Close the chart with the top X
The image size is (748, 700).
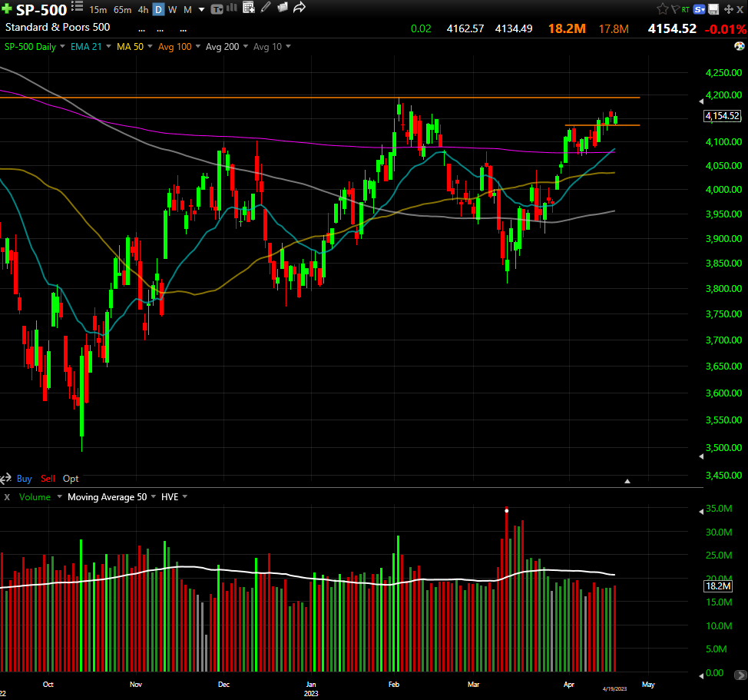tap(740, 9)
